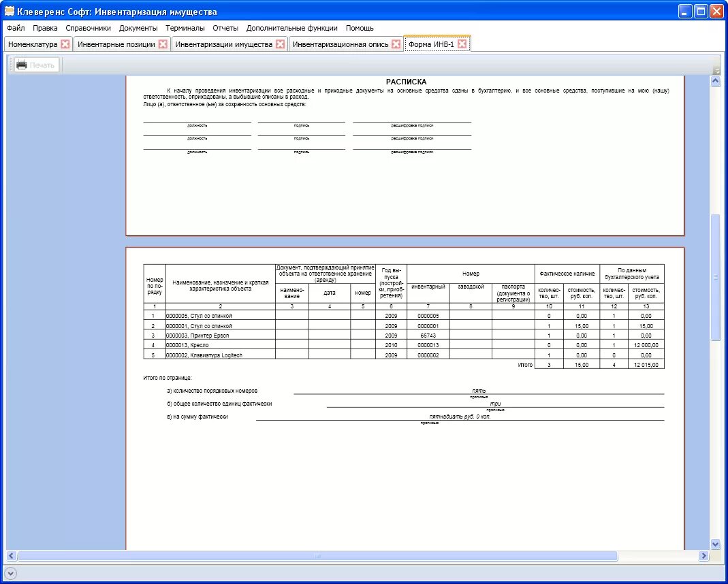728x584 pixels.
Task: Select the Форма ИНВ-1 tab
Action: (x=431, y=44)
